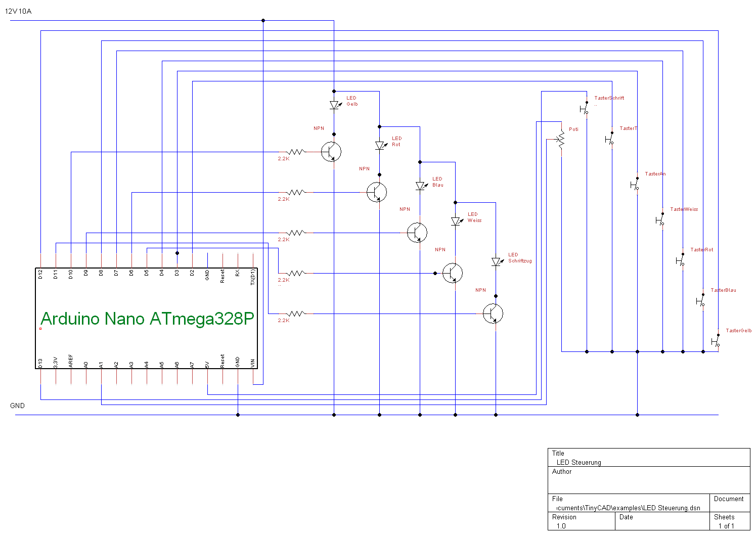The image size is (756, 536).
Task: Click the VIN pin label
Action: [253, 363]
